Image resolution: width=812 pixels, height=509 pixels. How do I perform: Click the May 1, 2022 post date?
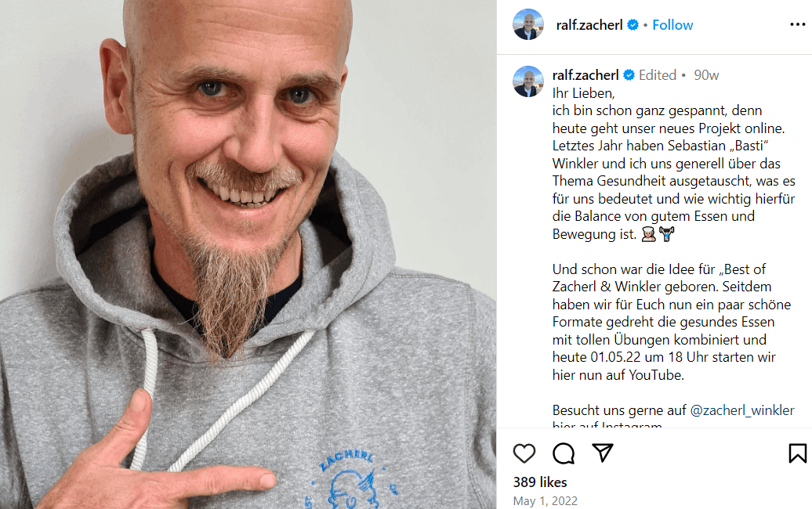pyautogui.click(x=546, y=500)
